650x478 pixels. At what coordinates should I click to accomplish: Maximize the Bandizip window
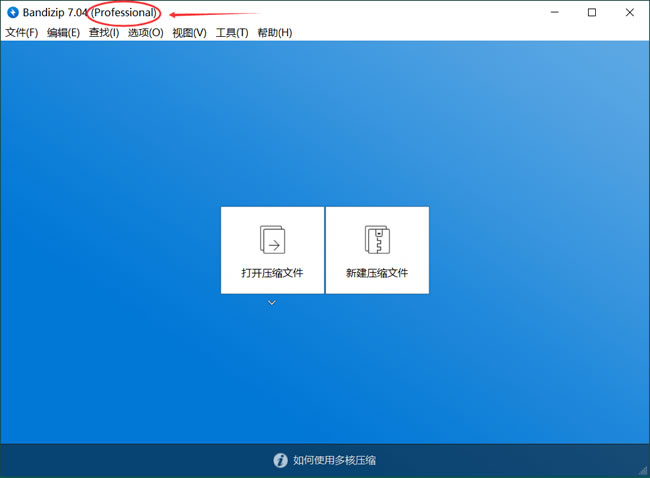(x=592, y=13)
